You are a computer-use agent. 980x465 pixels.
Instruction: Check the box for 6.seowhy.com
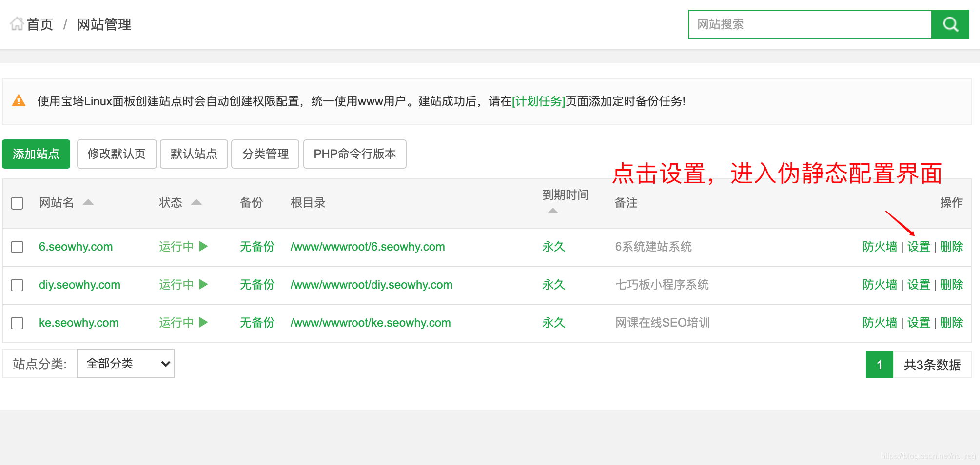click(17, 247)
